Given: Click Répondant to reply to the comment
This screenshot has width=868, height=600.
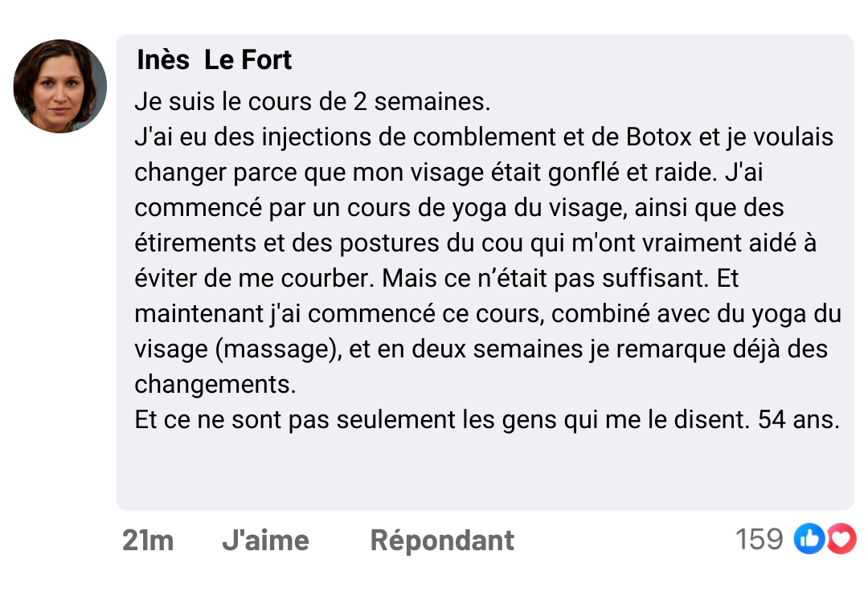Looking at the screenshot, I should [x=442, y=541].
